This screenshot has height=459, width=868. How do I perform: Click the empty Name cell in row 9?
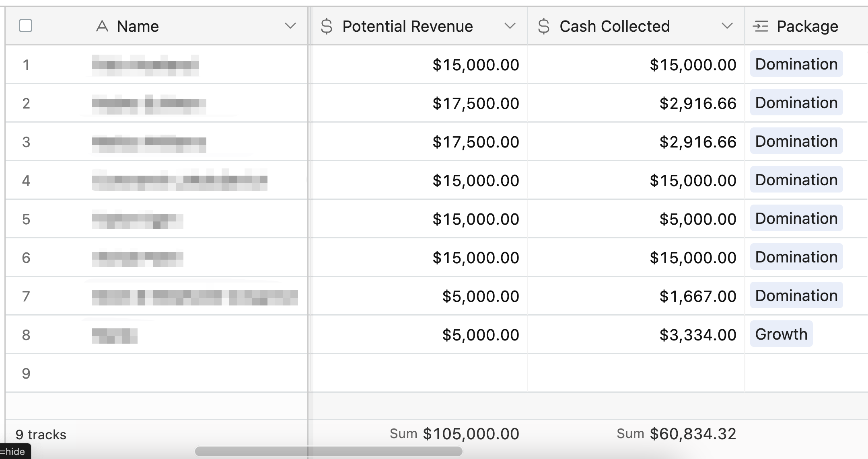click(193, 373)
